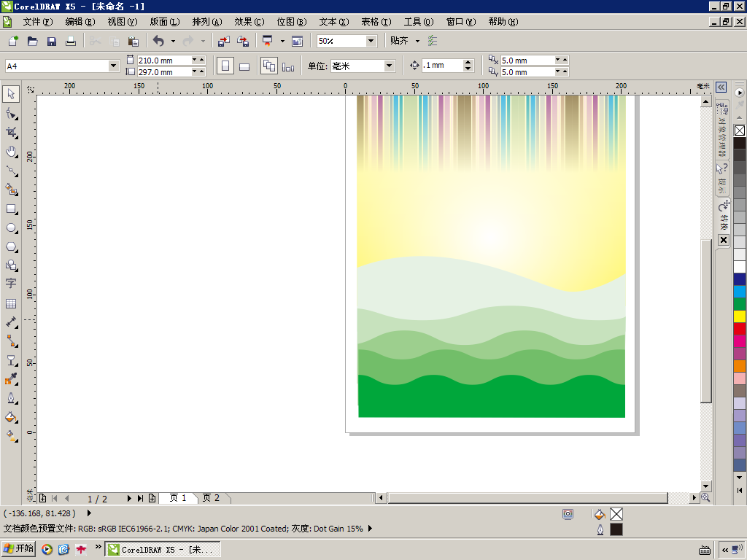Image resolution: width=747 pixels, height=560 pixels.
Task: Select the Dimension tool
Action: tap(11, 322)
